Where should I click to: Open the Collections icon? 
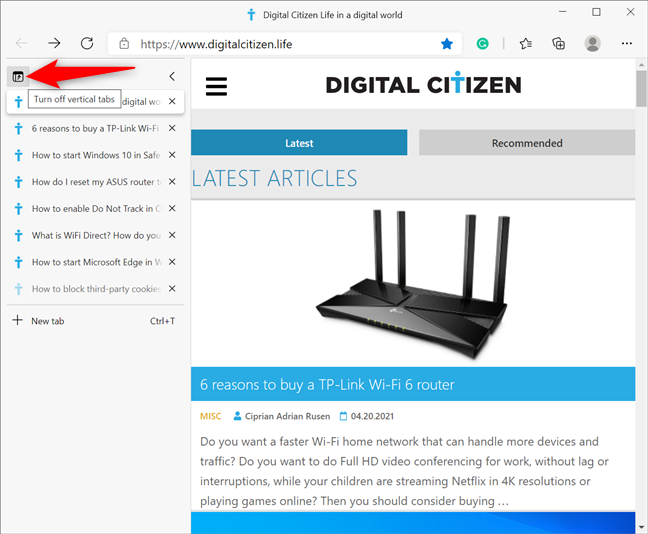coord(559,43)
